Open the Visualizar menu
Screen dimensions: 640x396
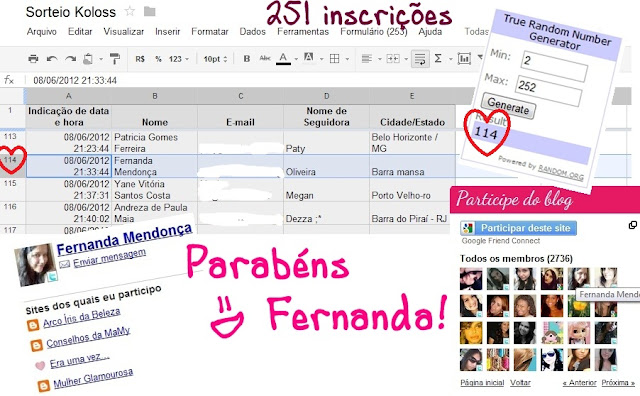pos(124,31)
